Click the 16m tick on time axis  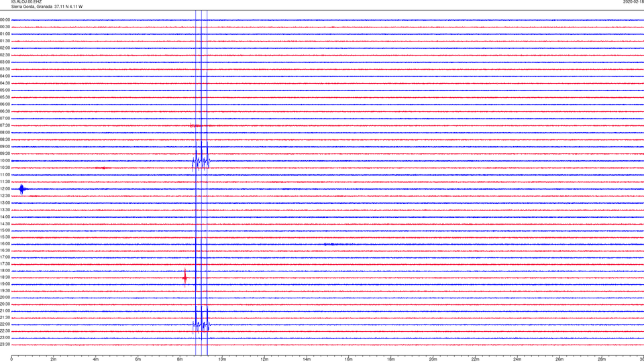(x=349, y=359)
